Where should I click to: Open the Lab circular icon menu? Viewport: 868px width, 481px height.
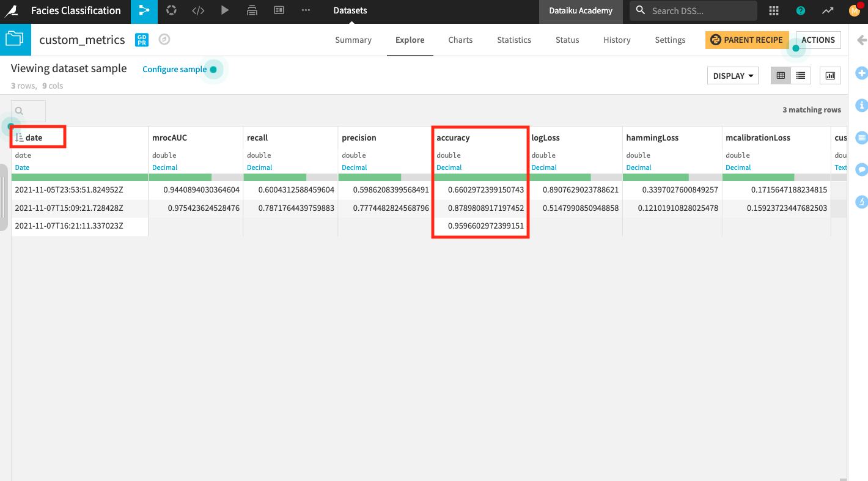click(171, 11)
